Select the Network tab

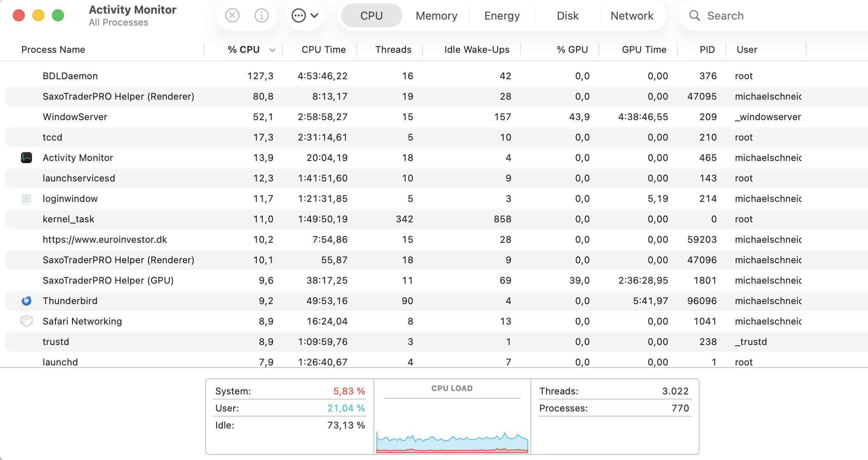coord(631,16)
